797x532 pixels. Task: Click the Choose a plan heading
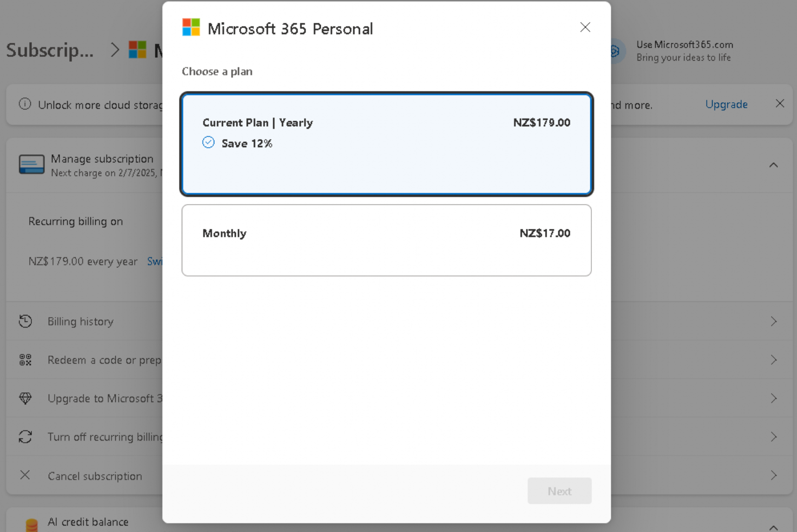point(217,71)
